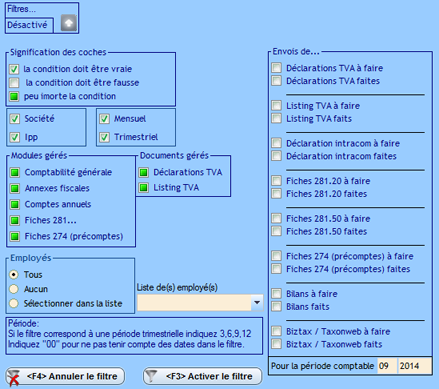Toggle the green Déclarations TVA document indicator
This screenshot has width=439, height=389.
pos(143,172)
